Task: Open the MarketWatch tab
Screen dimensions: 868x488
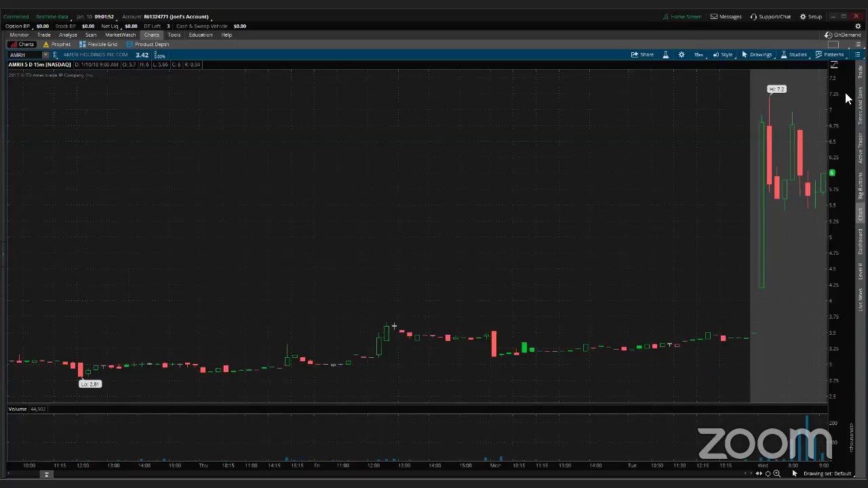Action: pyautogui.click(x=120, y=35)
